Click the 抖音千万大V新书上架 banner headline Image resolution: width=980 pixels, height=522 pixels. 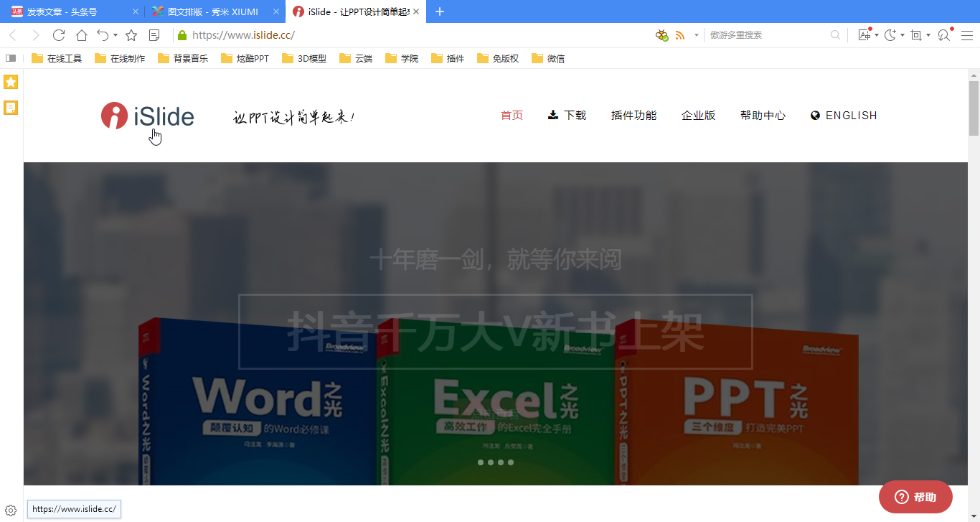click(496, 332)
